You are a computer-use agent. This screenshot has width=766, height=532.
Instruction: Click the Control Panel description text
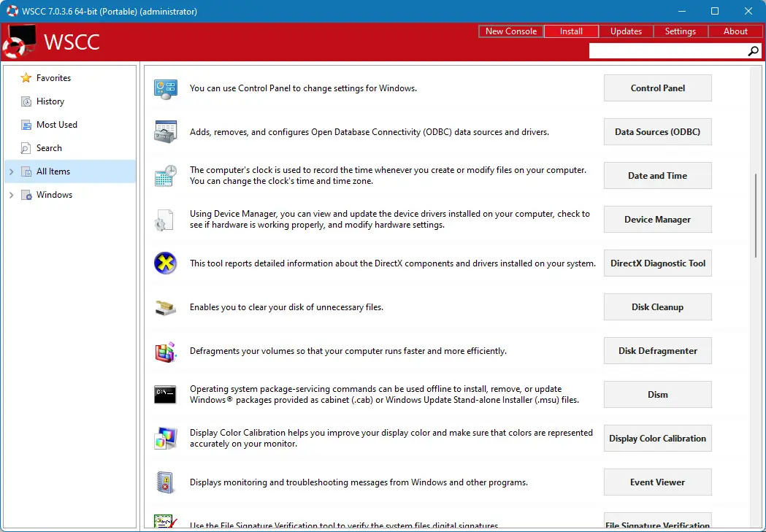(x=303, y=88)
